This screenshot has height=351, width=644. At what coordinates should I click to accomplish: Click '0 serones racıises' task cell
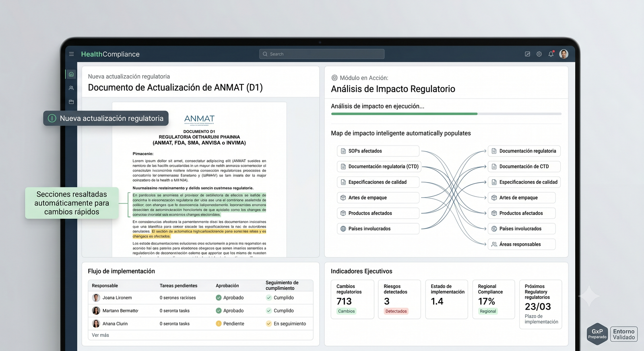point(178,298)
